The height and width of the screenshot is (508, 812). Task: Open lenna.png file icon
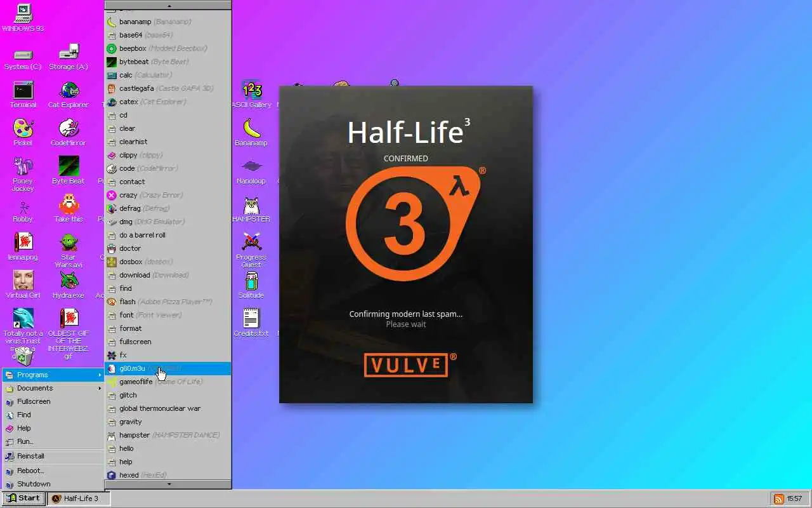tap(23, 248)
